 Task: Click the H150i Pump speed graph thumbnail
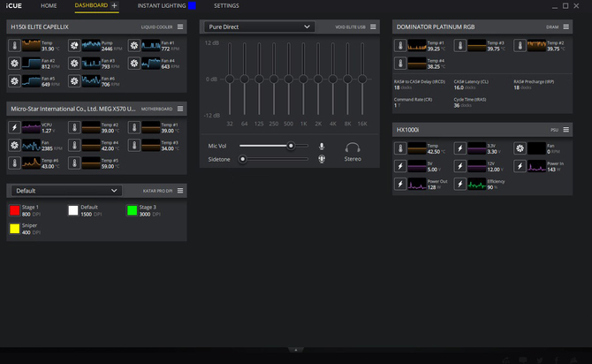91,45
